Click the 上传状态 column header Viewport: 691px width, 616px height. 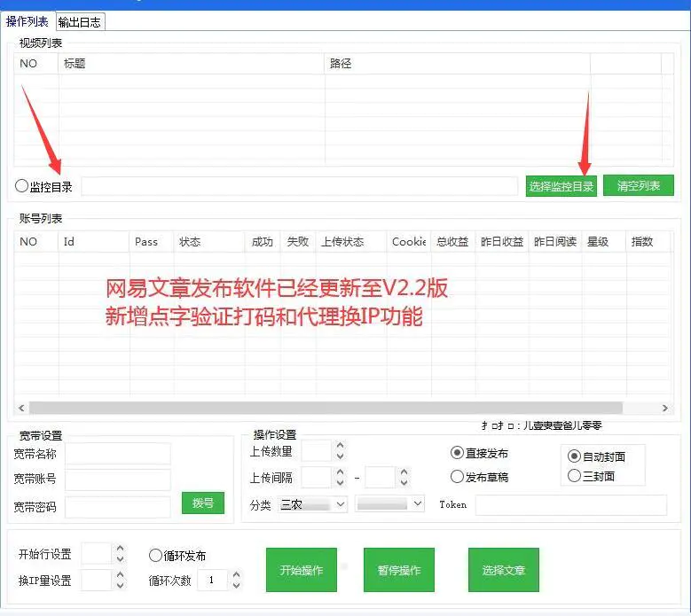[x=351, y=242]
